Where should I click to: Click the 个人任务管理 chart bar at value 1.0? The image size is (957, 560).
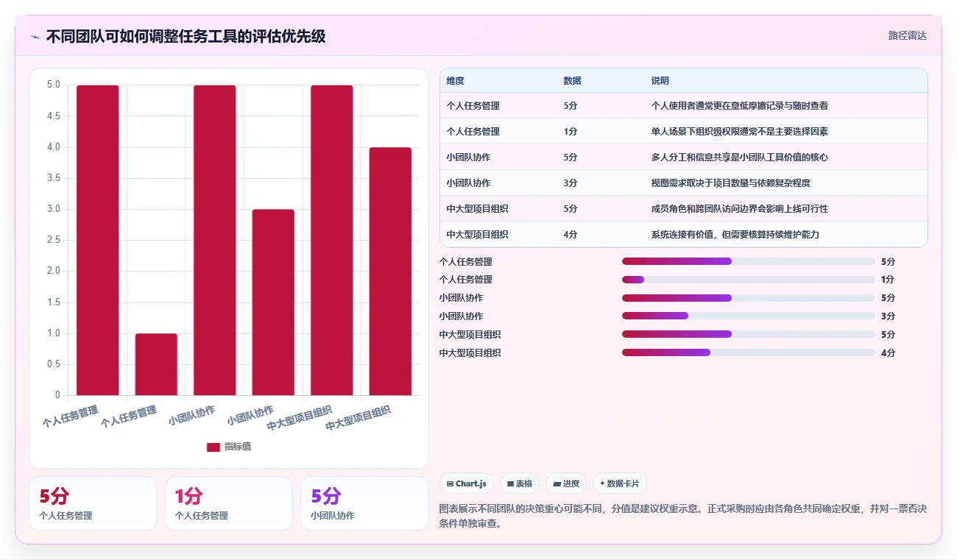click(156, 364)
